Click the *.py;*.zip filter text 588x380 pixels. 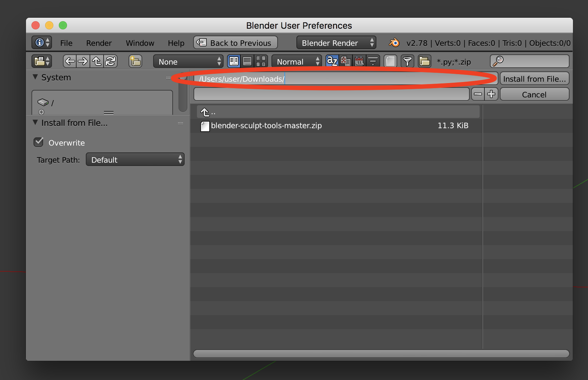pos(454,62)
